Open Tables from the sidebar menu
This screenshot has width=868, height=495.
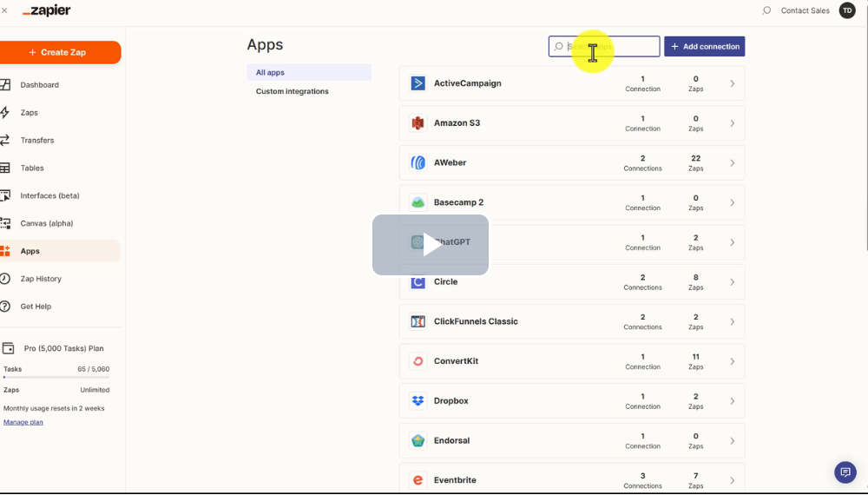(32, 168)
